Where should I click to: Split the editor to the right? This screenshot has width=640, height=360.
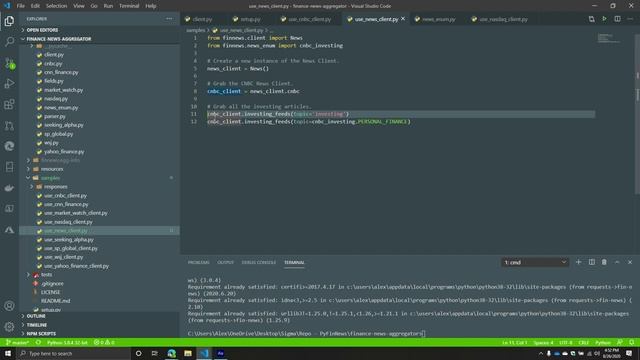(618, 19)
